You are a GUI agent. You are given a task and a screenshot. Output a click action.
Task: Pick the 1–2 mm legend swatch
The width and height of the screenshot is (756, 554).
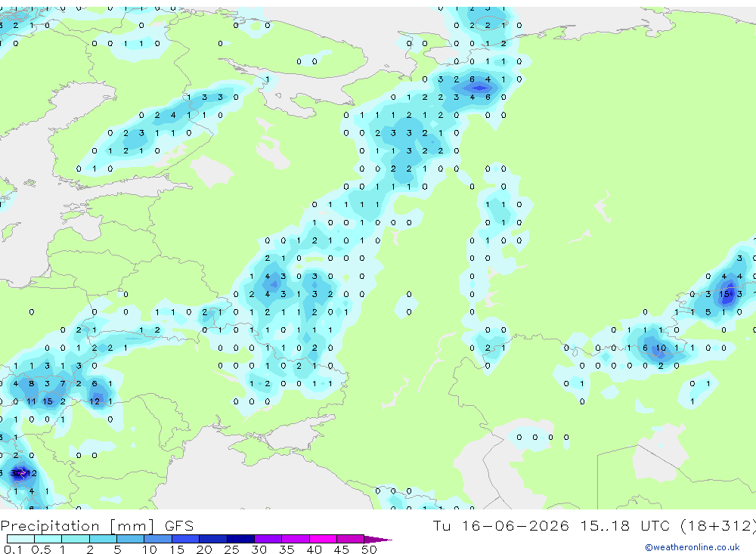pyautogui.click(x=76, y=539)
